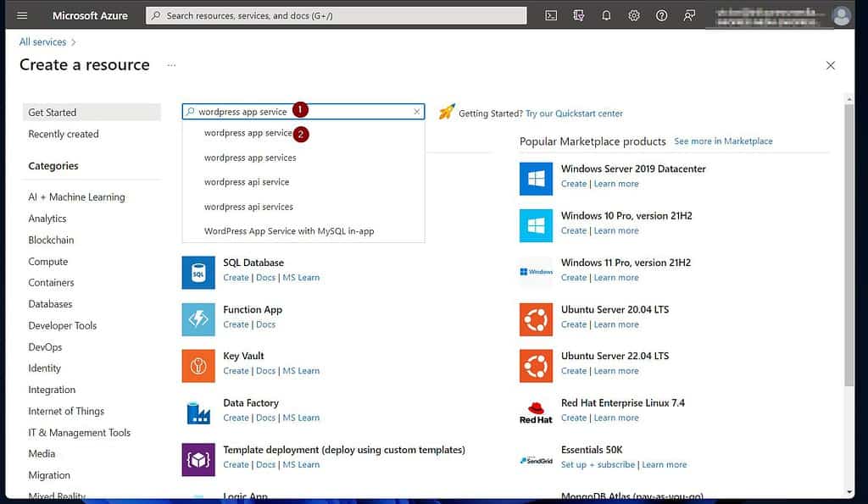Click the Ubuntu Server 22.04 LTS icon

click(x=536, y=366)
